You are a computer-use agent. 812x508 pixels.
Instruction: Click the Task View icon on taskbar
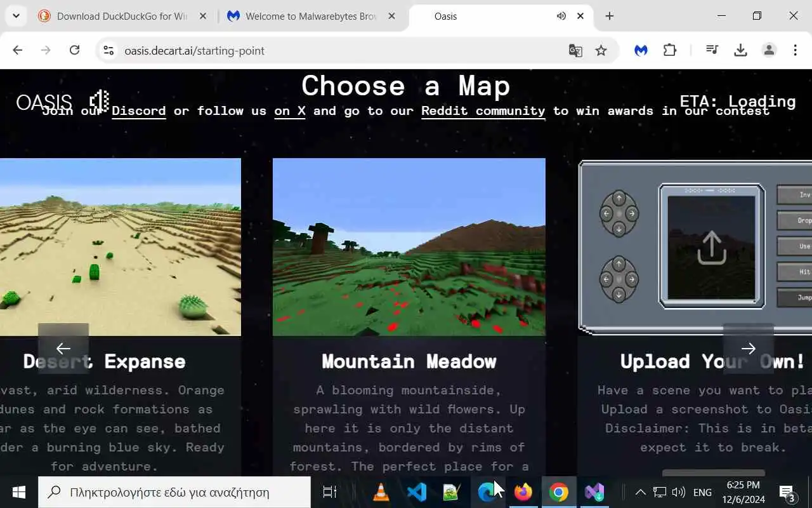pyautogui.click(x=329, y=492)
